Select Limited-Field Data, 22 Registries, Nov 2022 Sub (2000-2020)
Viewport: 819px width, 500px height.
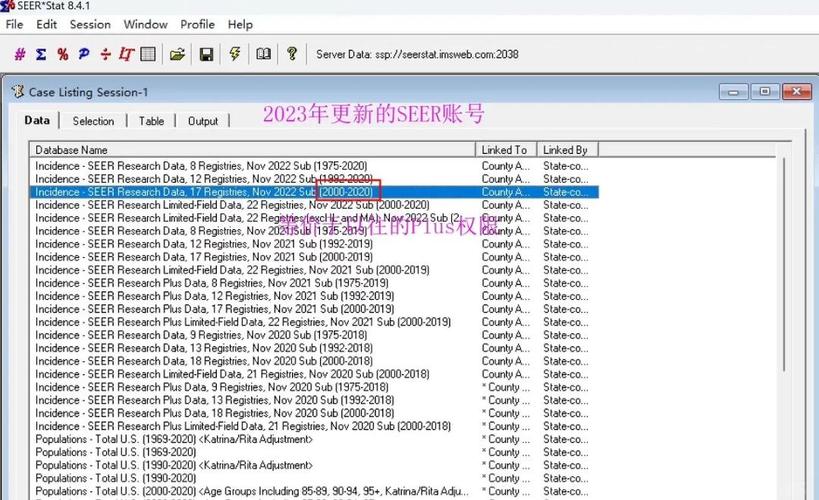click(x=232, y=205)
